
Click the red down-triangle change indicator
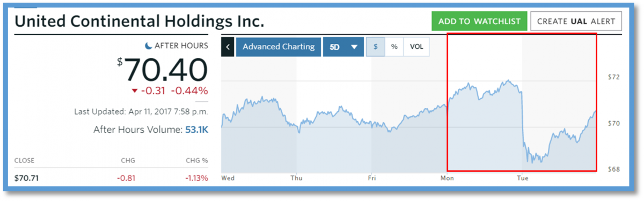[134, 91]
